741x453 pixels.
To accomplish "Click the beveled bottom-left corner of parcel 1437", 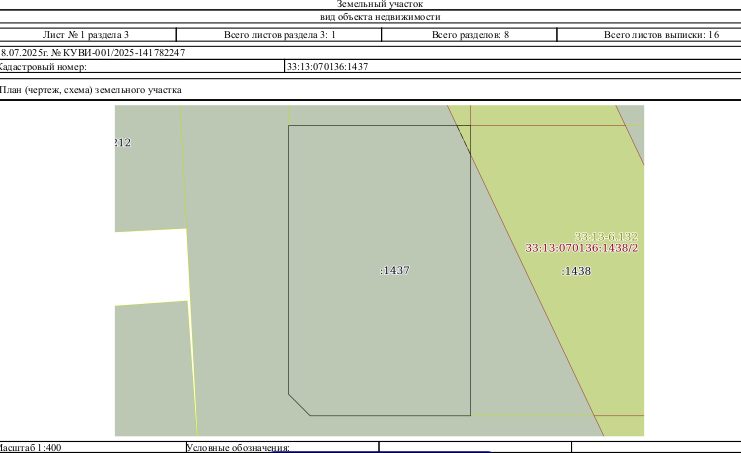I will pyautogui.click(x=299, y=405).
